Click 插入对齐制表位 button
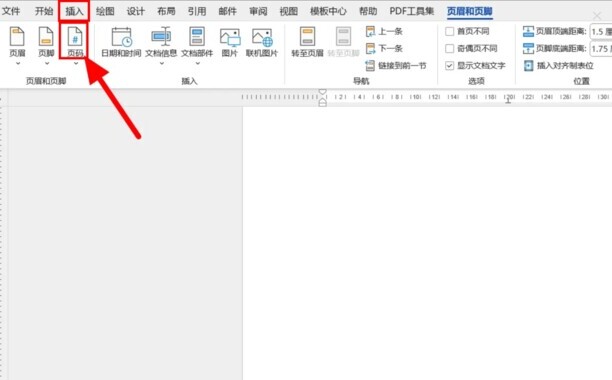The width and height of the screenshot is (612, 380). [559, 66]
